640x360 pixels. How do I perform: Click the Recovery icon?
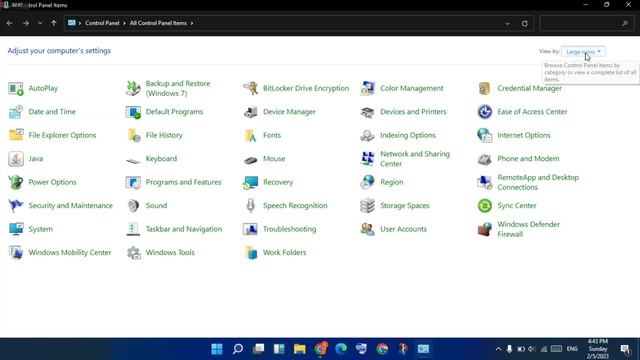(x=251, y=182)
